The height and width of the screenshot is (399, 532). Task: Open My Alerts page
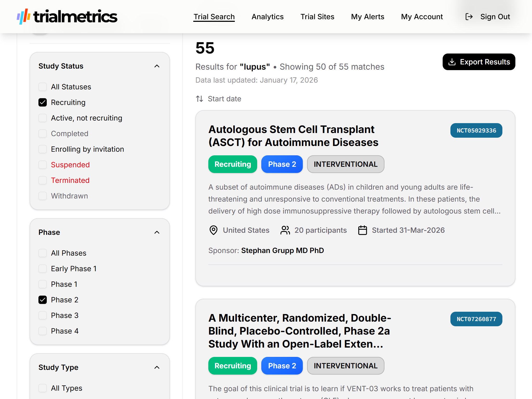(x=368, y=17)
